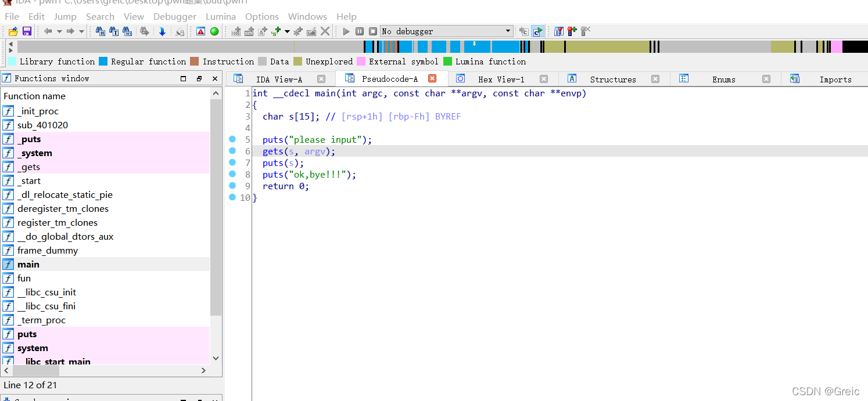Screen dimensions: 868x401
Task: Click the Hex View-1 tab icon
Action: tap(460, 78)
